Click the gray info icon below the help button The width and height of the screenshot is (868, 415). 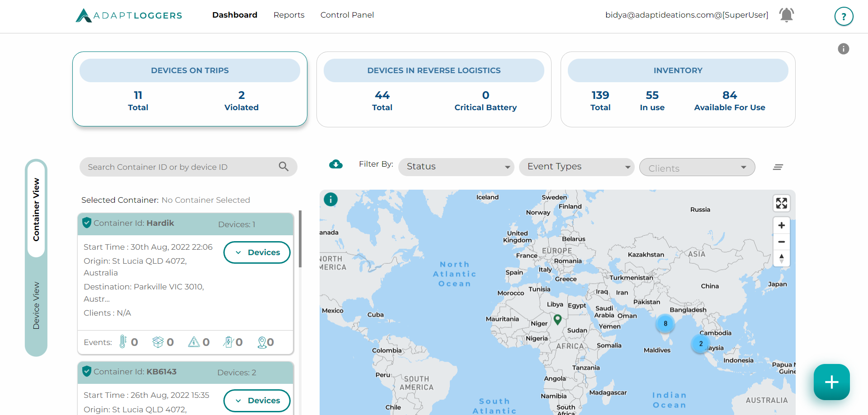[x=844, y=49]
